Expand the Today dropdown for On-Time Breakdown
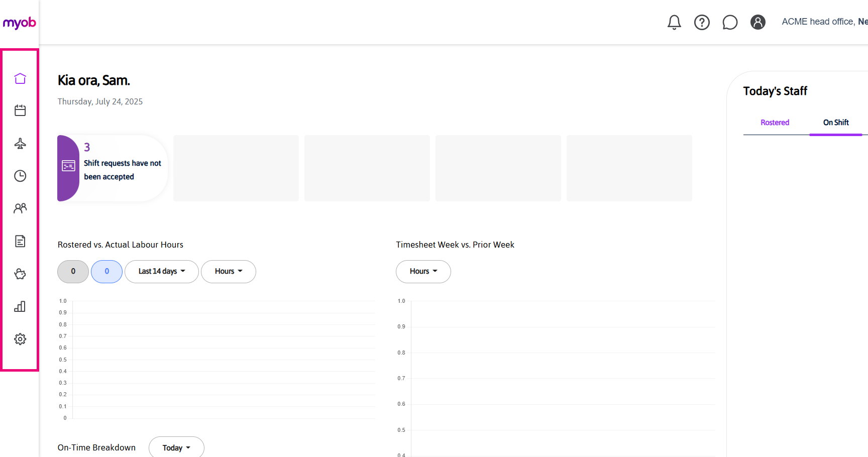The width and height of the screenshot is (868, 457). click(x=176, y=447)
